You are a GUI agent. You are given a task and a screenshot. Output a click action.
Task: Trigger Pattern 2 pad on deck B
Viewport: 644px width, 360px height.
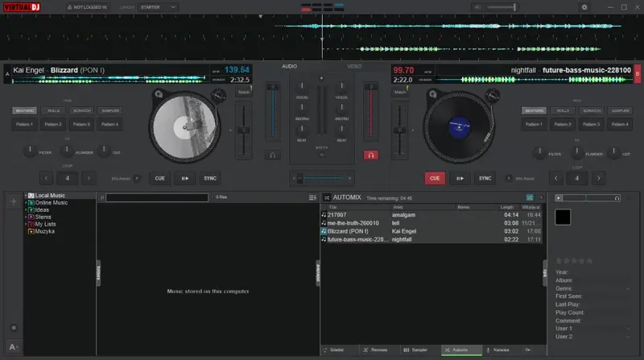pos(563,124)
